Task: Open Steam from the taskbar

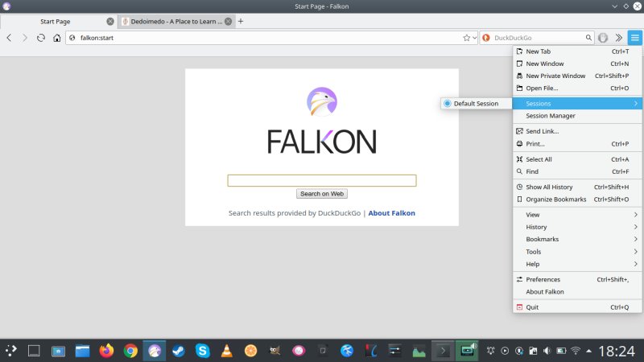Action: click(178, 351)
